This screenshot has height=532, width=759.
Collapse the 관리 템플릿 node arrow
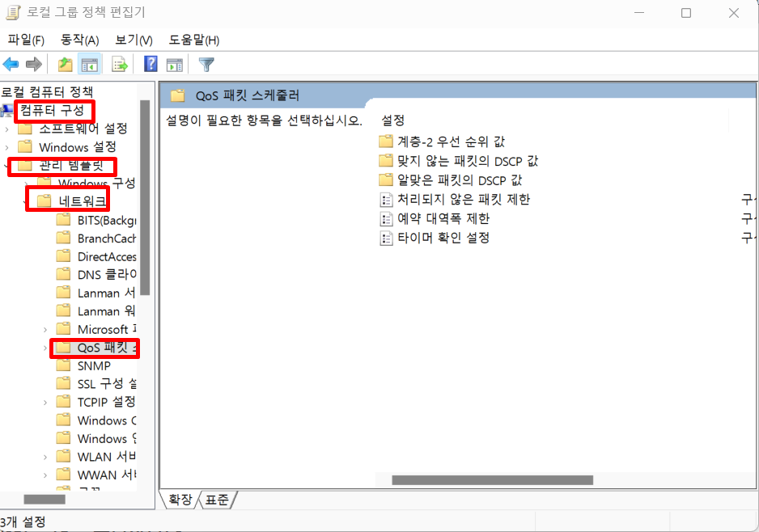[6, 166]
